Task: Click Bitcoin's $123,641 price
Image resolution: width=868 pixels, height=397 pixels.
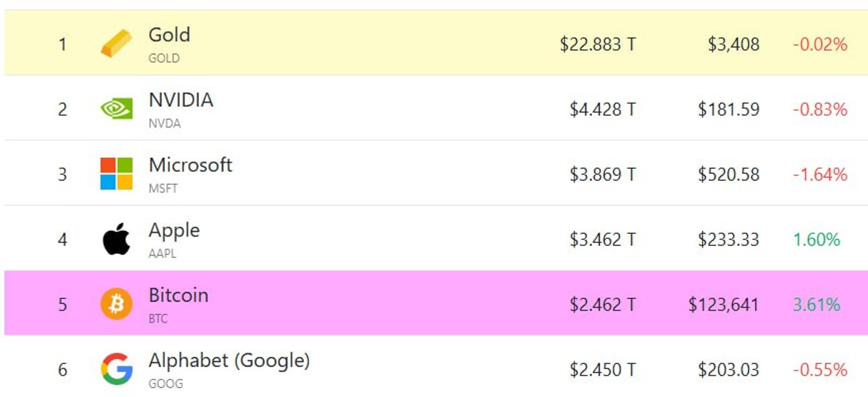Action: 724,305
